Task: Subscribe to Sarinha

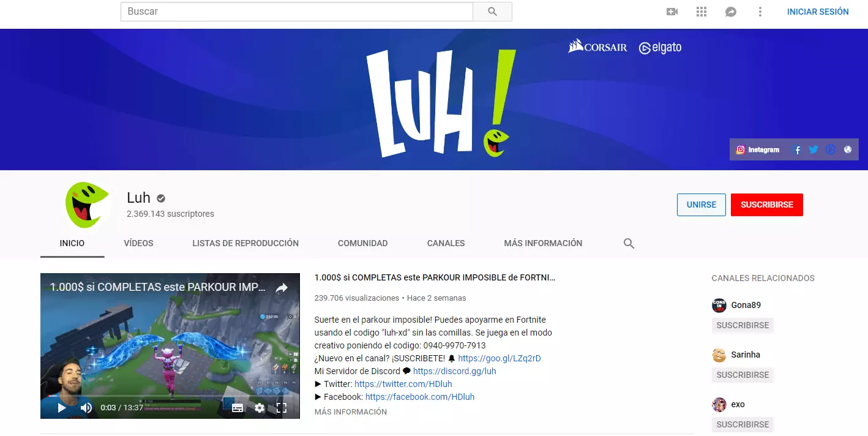Action: (743, 375)
